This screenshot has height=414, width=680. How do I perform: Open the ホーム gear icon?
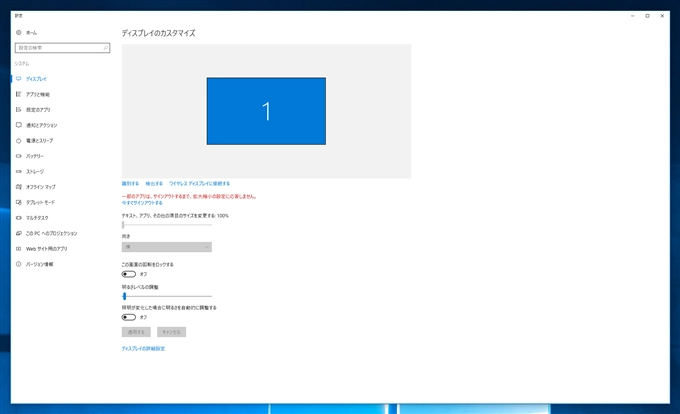(19, 33)
